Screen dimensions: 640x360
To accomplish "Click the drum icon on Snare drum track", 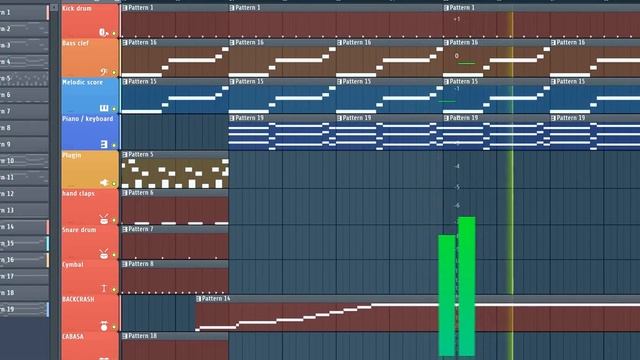I will click(x=104, y=254).
